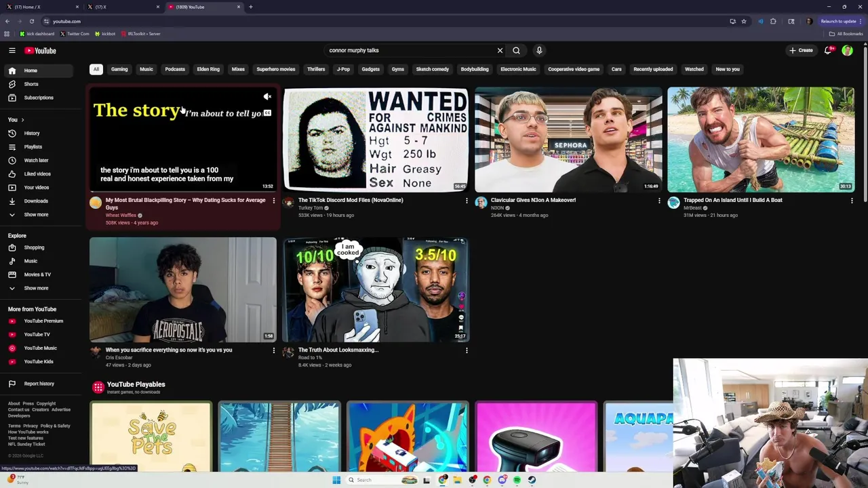Open Downloads in the sidebar
Viewport: 868px width, 488px height.
click(39, 201)
